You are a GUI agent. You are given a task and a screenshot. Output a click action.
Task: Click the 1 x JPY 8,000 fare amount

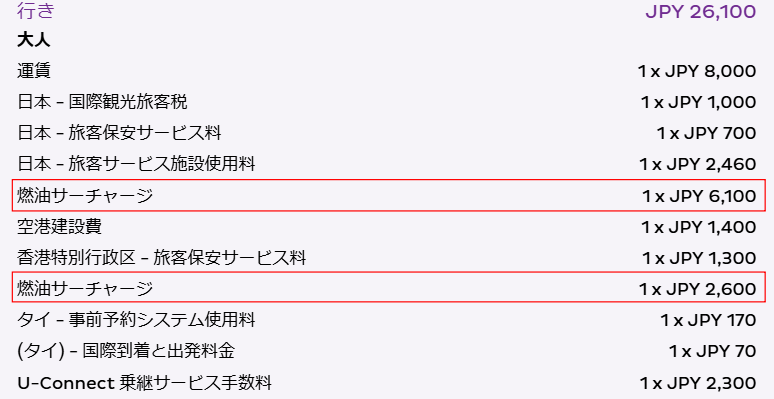coord(697,72)
